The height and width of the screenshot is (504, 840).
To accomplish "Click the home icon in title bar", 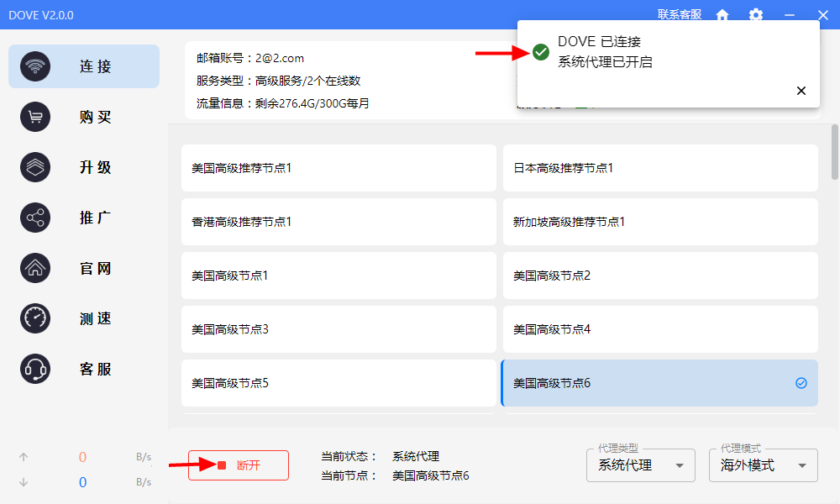I will point(722,15).
